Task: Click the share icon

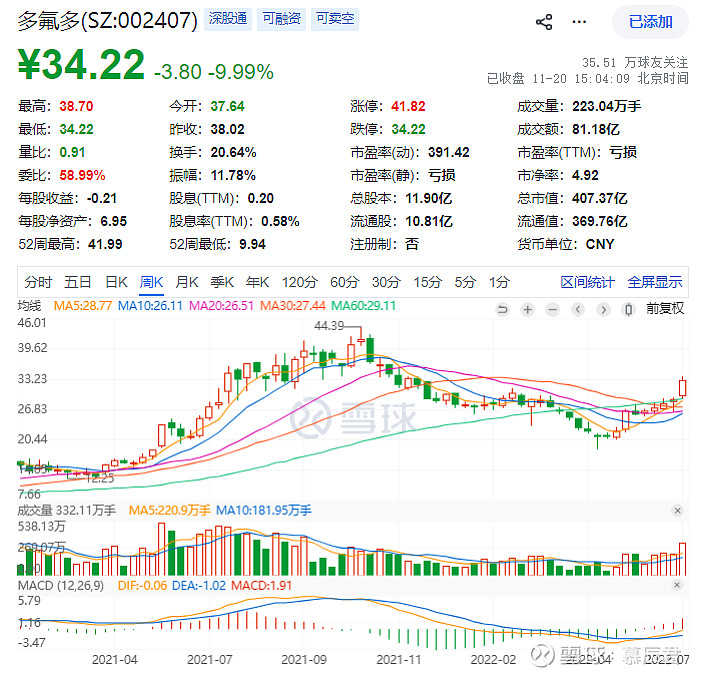Action: tap(544, 22)
